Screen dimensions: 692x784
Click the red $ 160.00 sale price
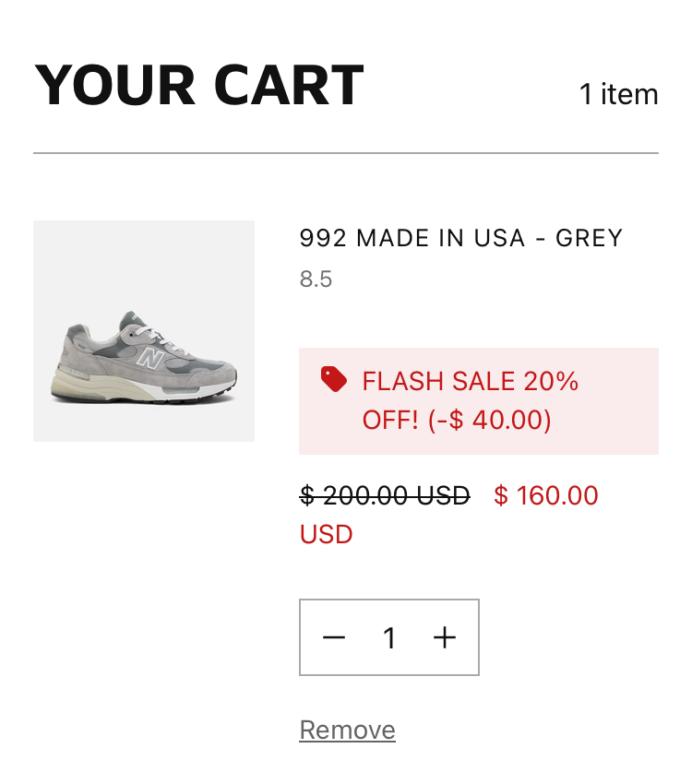click(546, 496)
